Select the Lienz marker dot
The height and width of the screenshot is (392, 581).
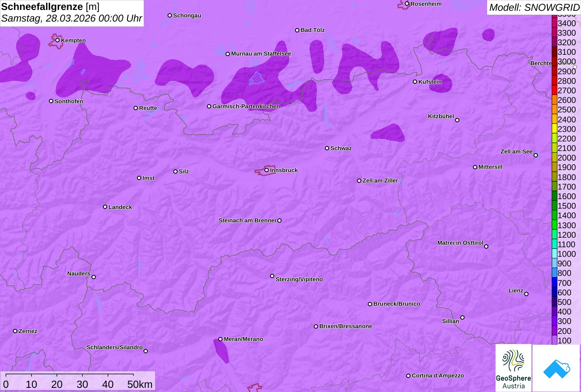[526, 294]
